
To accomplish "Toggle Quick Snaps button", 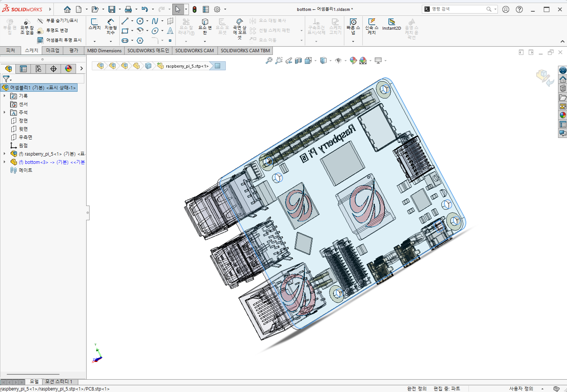I will point(353,26).
